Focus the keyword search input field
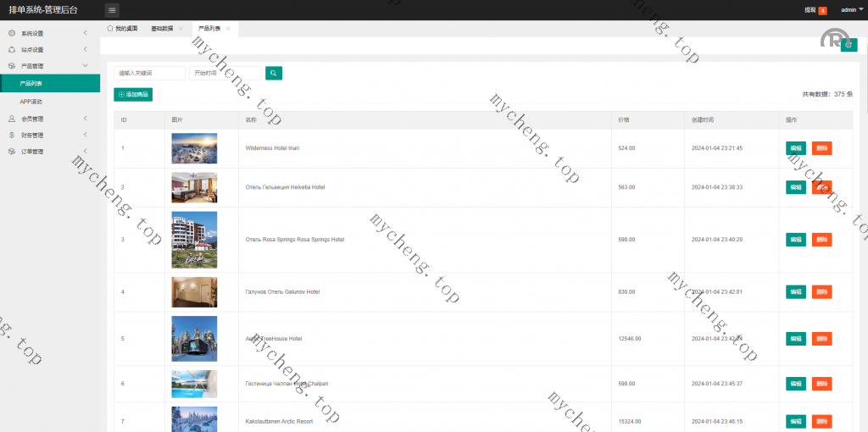The image size is (868, 432). (x=149, y=74)
